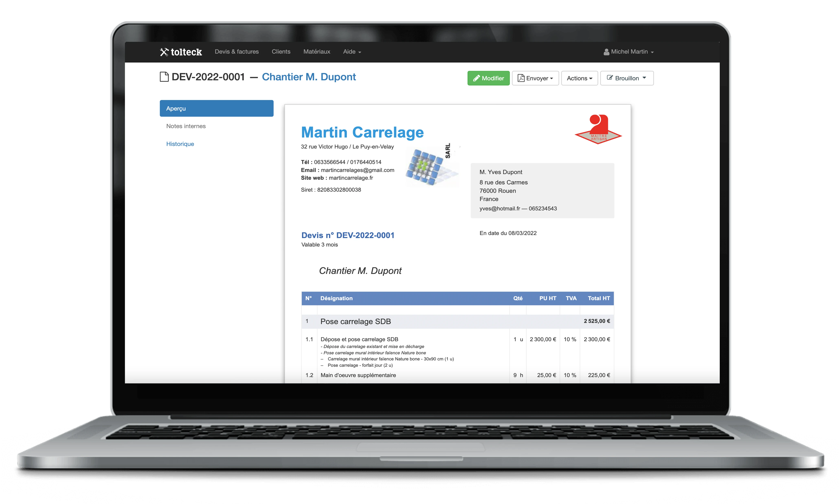Click address 32 rue Victor Hugo
This screenshot has height=504, width=840.
click(x=347, y=146)
